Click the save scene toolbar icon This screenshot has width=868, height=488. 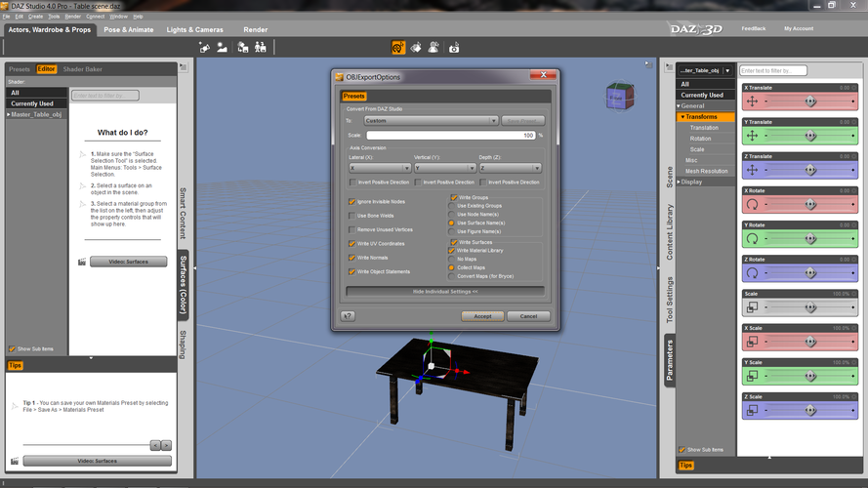pyautogui.click(x=243, y=48)
